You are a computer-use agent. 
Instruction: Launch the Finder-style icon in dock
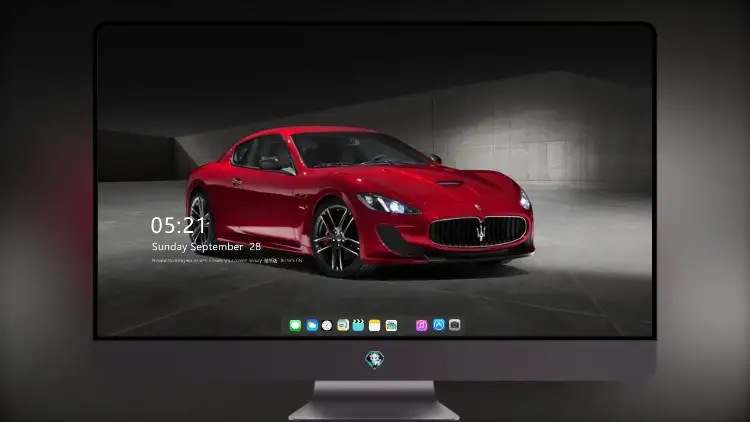(x=343, y=325)
